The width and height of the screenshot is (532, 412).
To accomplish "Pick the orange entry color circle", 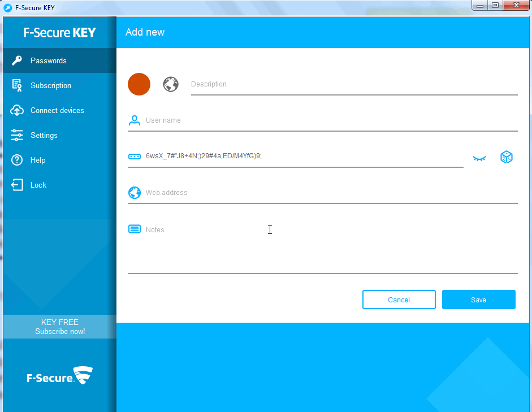I will pyautogui.click(x=139, y=84).
